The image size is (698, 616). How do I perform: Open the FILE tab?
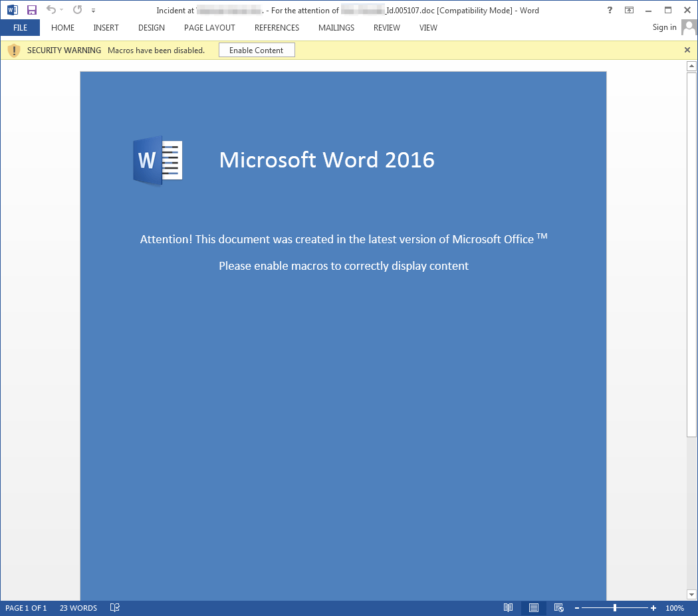pyautogui.click(x=20, y=28)
